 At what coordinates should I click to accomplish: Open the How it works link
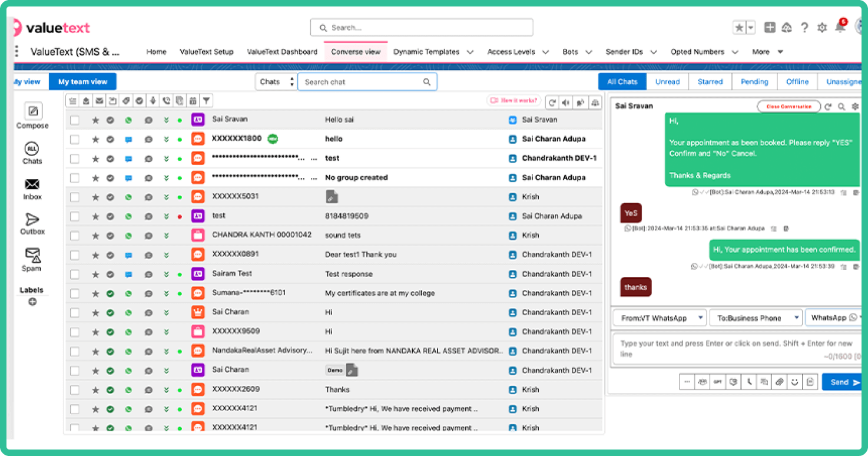tap(514, 101)
